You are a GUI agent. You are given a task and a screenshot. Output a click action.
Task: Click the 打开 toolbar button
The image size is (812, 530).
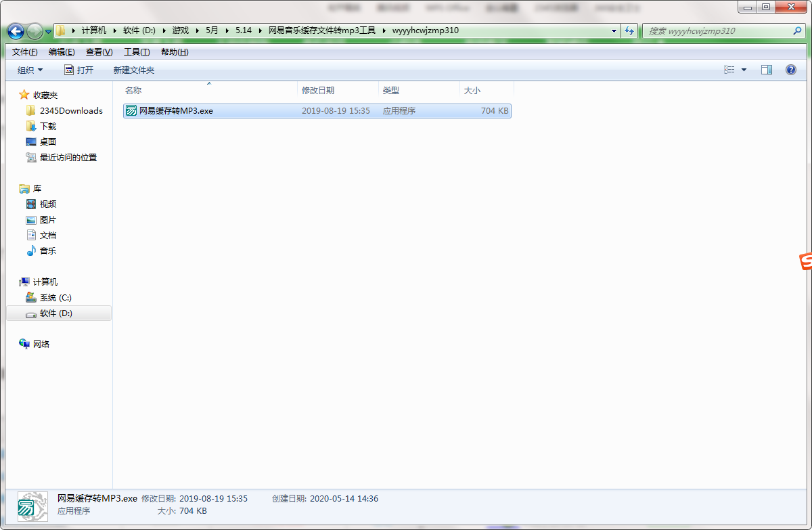point(79,70)
